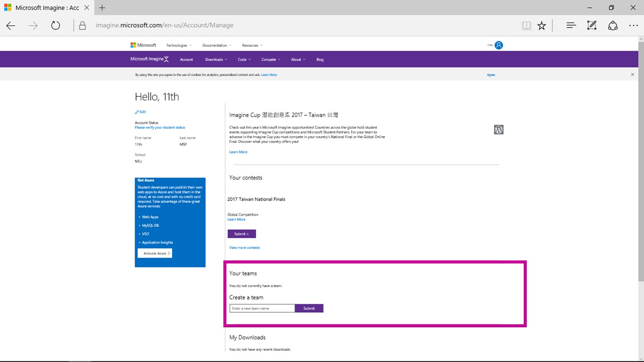Click 'MySQL DB' in the Azure panel
644x362 pixels.
tap(150, 226)
